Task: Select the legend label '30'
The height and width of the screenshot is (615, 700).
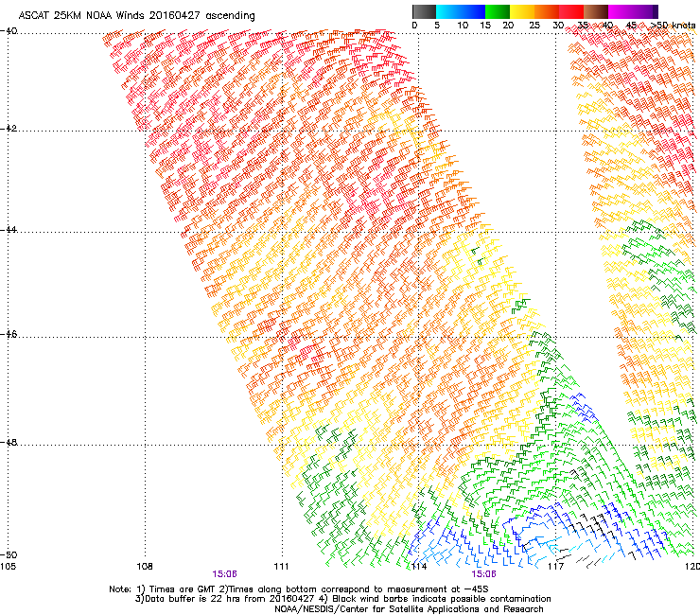Action: pos(558,26)
